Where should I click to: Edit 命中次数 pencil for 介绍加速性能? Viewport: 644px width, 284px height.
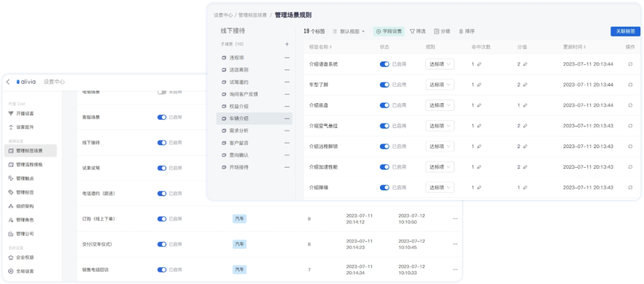479,167
